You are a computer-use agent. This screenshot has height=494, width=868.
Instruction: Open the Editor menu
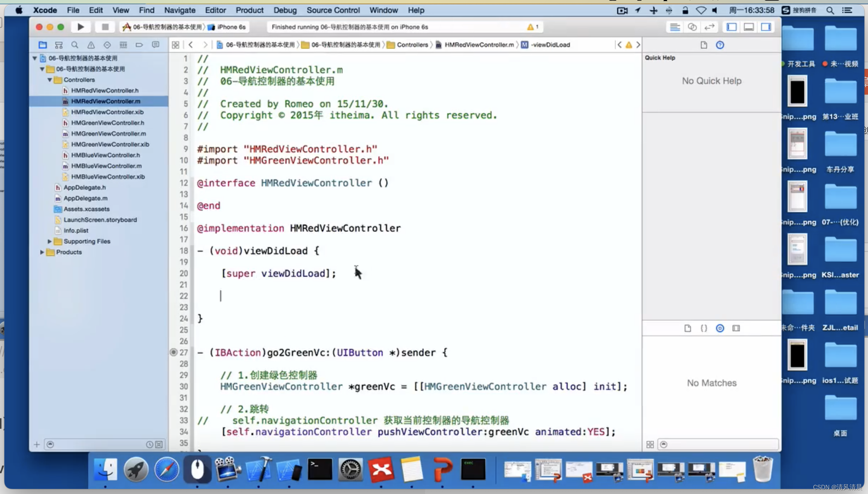(215, 10)
